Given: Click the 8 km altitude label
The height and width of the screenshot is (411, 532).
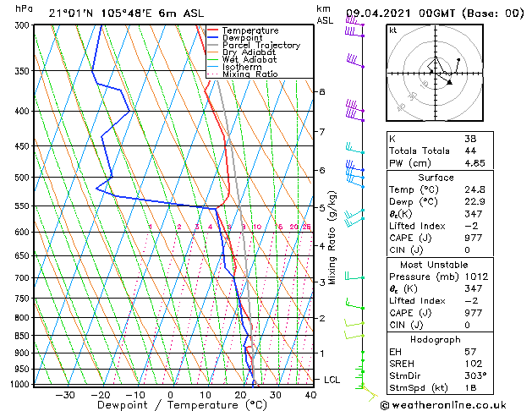Looking at the screenshot, I should pos(322,92).
